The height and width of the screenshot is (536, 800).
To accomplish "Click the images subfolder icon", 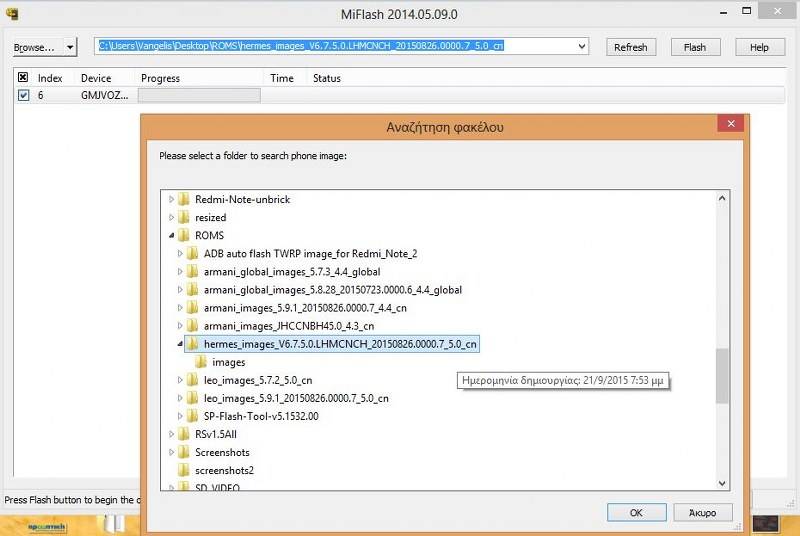I will (x=201, y=362).
